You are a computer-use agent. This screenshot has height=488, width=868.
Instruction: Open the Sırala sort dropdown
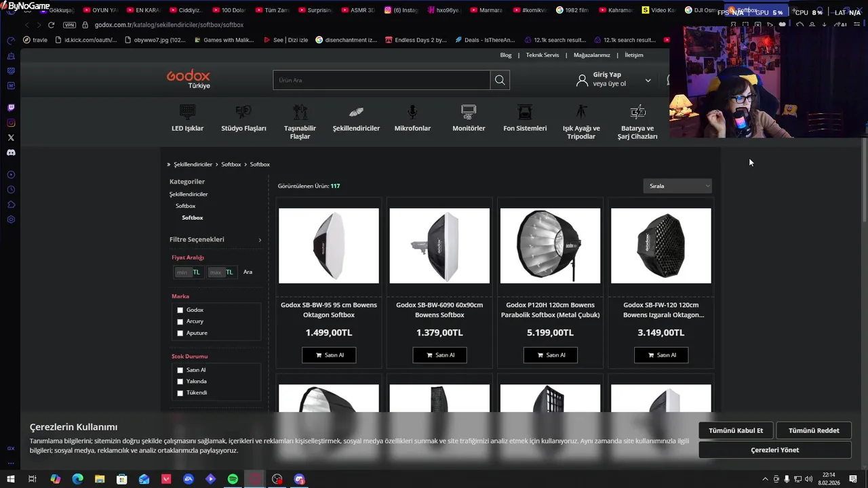tap(677, 186)
